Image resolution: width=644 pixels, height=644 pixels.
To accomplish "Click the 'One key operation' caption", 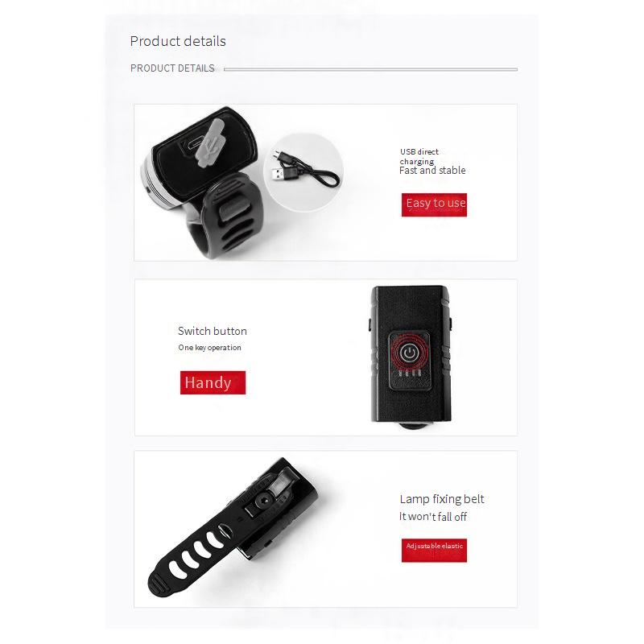I will pyautogui.click(x=209, y=348).
